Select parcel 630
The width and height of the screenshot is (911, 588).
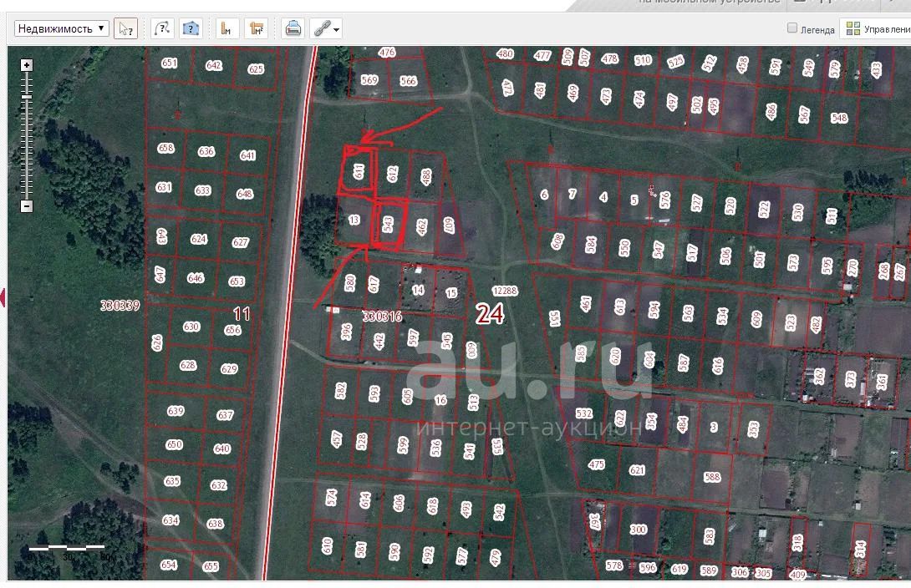click(191, 327)
